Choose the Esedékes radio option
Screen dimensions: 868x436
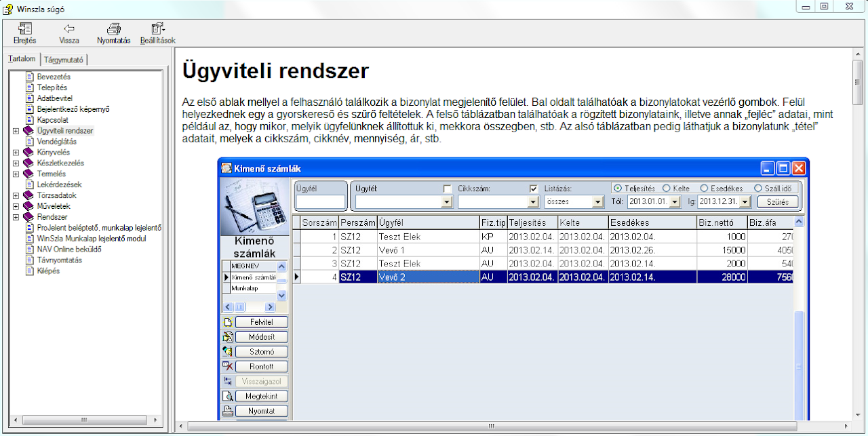click(705, 189)
